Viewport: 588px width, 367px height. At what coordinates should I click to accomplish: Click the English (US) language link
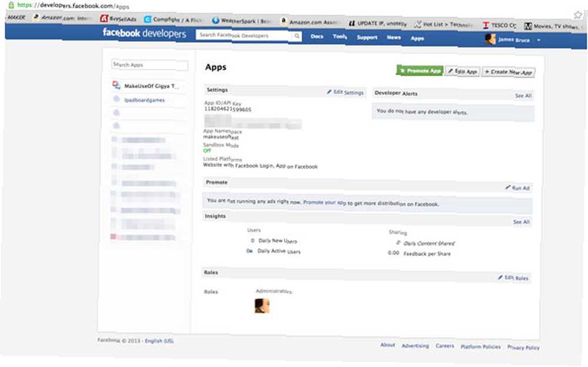point(159,341)
